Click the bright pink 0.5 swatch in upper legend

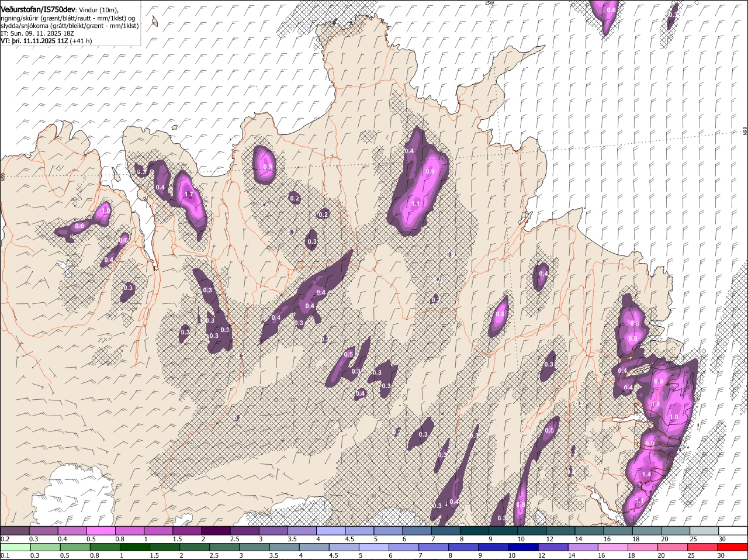click(101, 530)
